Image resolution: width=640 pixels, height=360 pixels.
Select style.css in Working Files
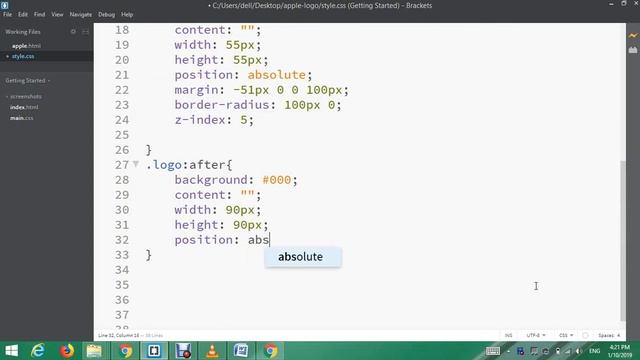click(23, 56)
